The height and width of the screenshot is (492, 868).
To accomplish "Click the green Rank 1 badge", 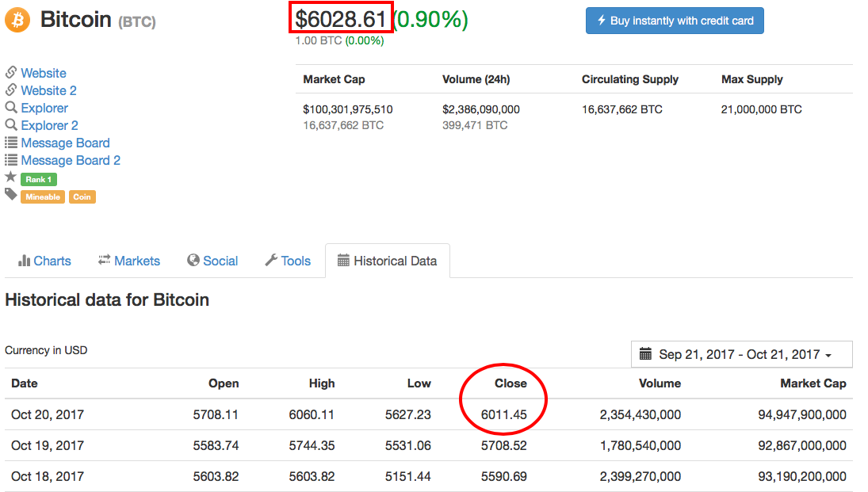I will tap(39, 179).
